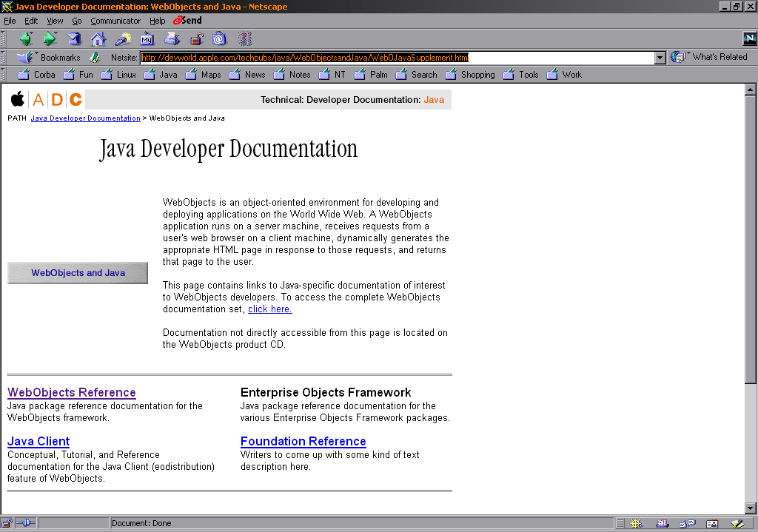Collapse the location toolbar using its handle
The image size is (758, 532).
(3, 58)
